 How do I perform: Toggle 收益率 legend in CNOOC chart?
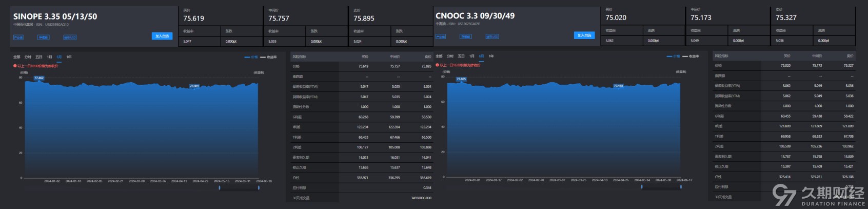click(691, 56)
